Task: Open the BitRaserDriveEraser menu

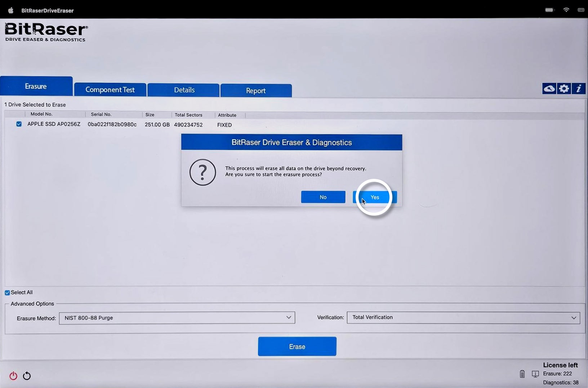Action: [x=48, y=11]
